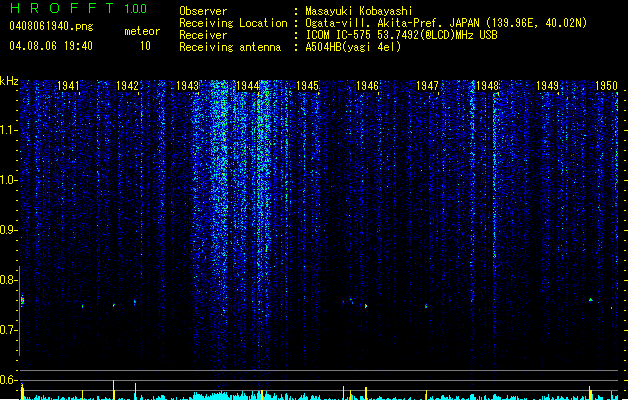Click the HROFFT title text
This screenshot has height=400, width=629.
pyautogui.click(x=62, y=8)
